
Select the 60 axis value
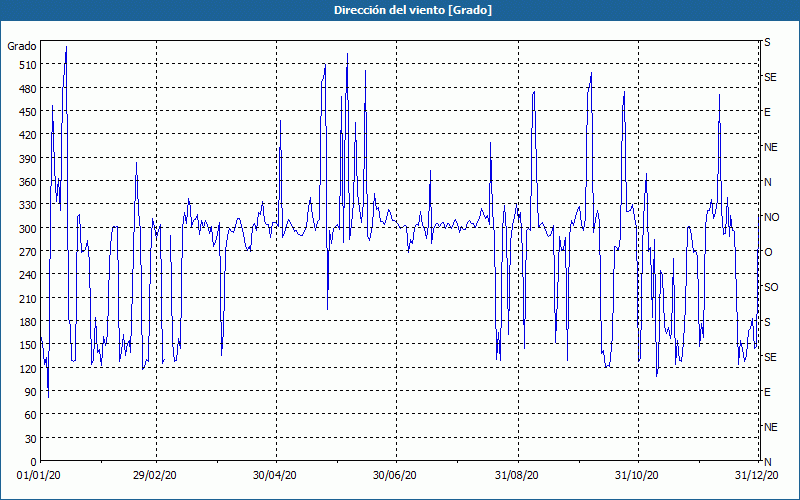[x=31, y=415]
